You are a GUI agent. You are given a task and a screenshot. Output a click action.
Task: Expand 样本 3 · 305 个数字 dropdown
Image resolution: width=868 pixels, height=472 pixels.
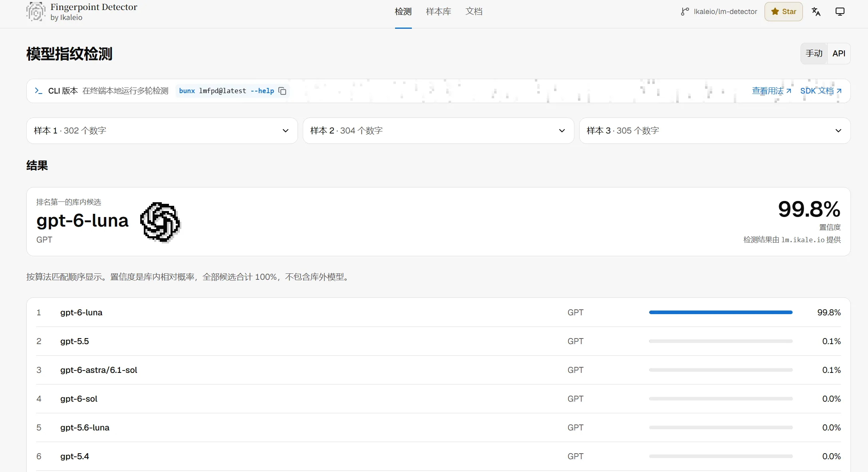715,131
